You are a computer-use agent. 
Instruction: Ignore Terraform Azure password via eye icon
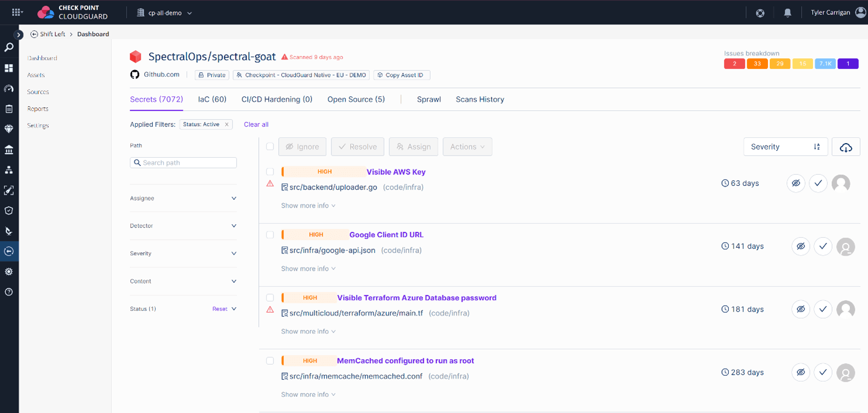click(x=801, y=310)
